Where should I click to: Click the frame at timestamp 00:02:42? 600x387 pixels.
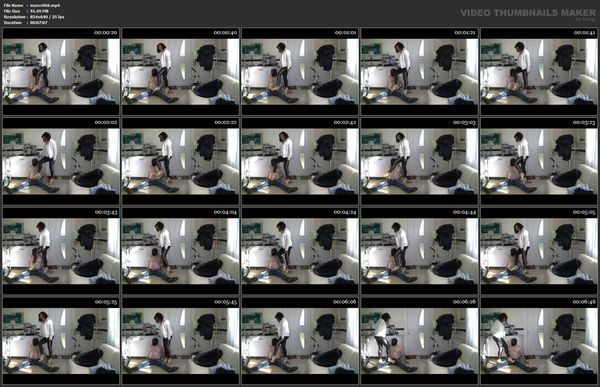pos(300,161)
